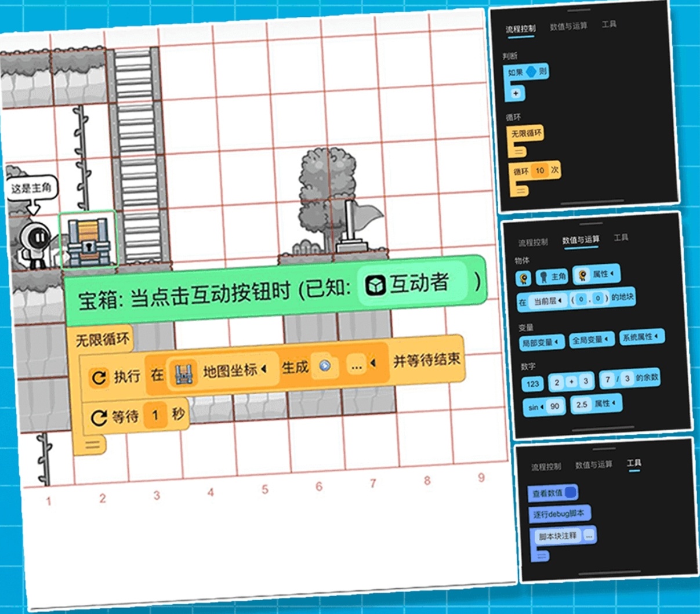Switch to 数值与运算 tab in top panel
The height and width of the screenshot is (614, 700).
click(x=568, y=27)
